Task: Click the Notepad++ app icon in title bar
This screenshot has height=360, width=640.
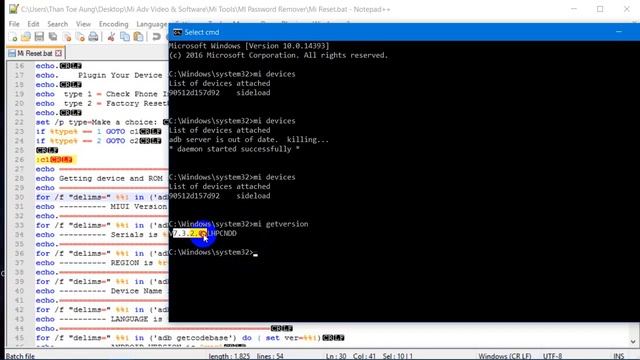Action: 13,9
